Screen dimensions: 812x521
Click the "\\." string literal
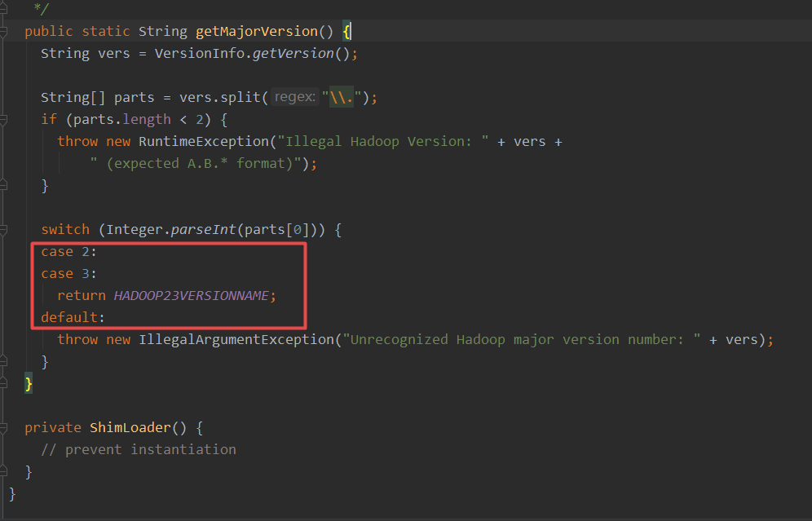342,97
